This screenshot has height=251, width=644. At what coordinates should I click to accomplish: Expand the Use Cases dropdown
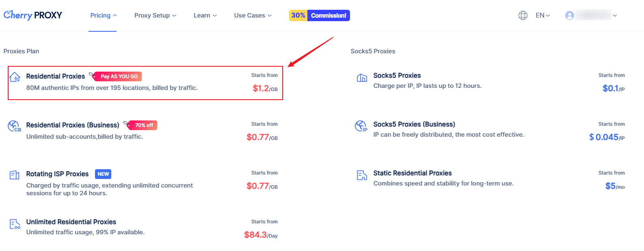point(253,15)
